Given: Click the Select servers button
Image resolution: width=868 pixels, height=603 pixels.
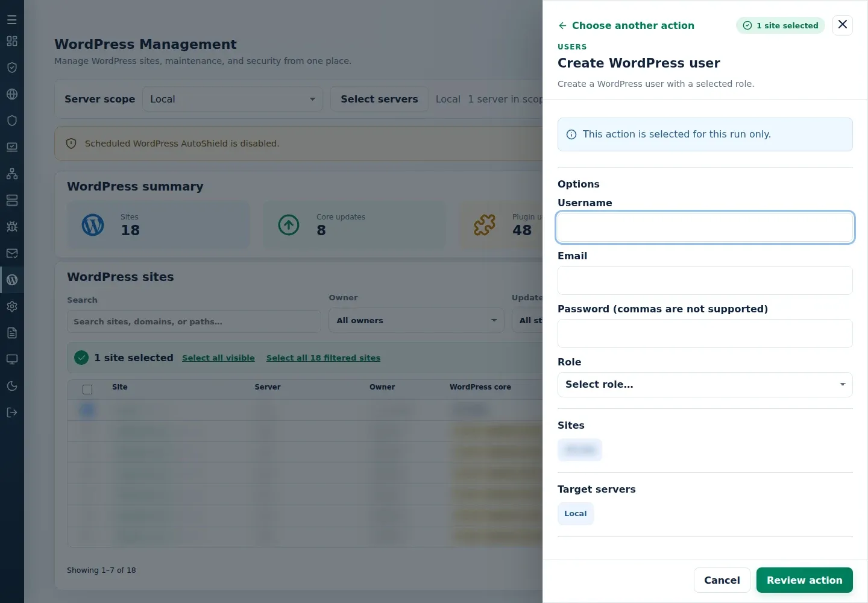Looking at the screenshot, I should (379, 99).
